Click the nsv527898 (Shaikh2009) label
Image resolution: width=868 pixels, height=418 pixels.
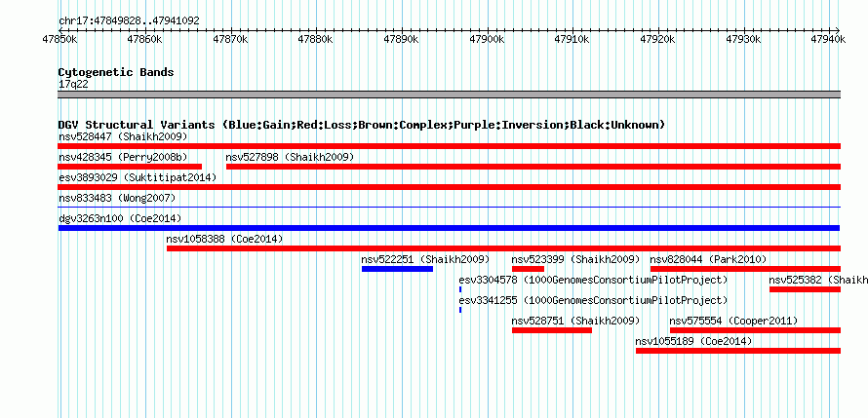pyautogui.click(x=290, y=157)
